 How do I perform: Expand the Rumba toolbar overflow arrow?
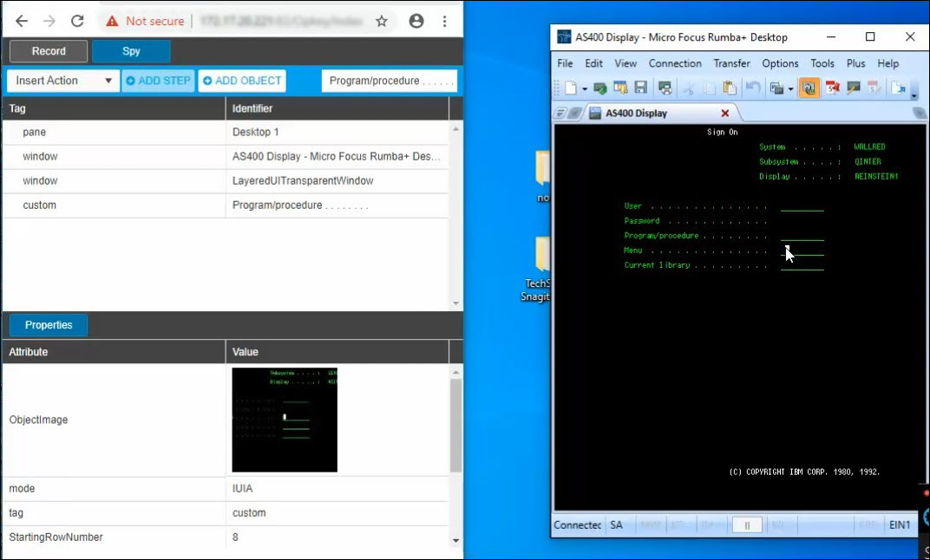(914, 94)
